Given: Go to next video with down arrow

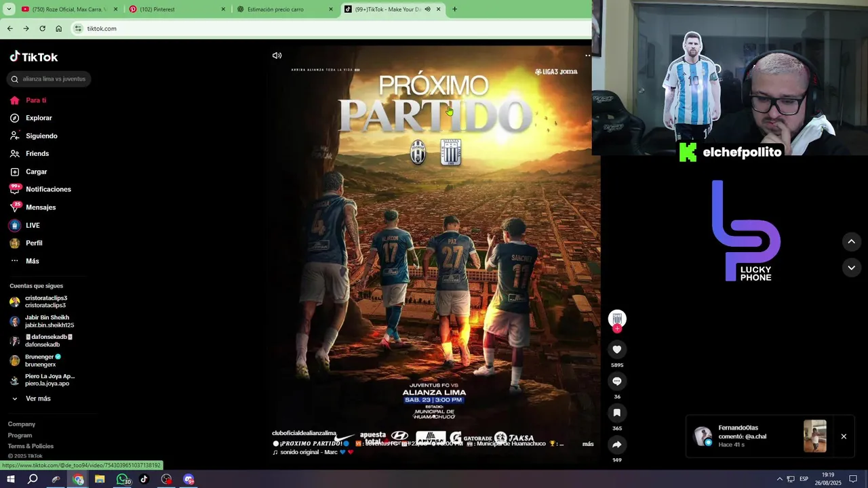Looking at the screenshot, I should coord(851,268).
